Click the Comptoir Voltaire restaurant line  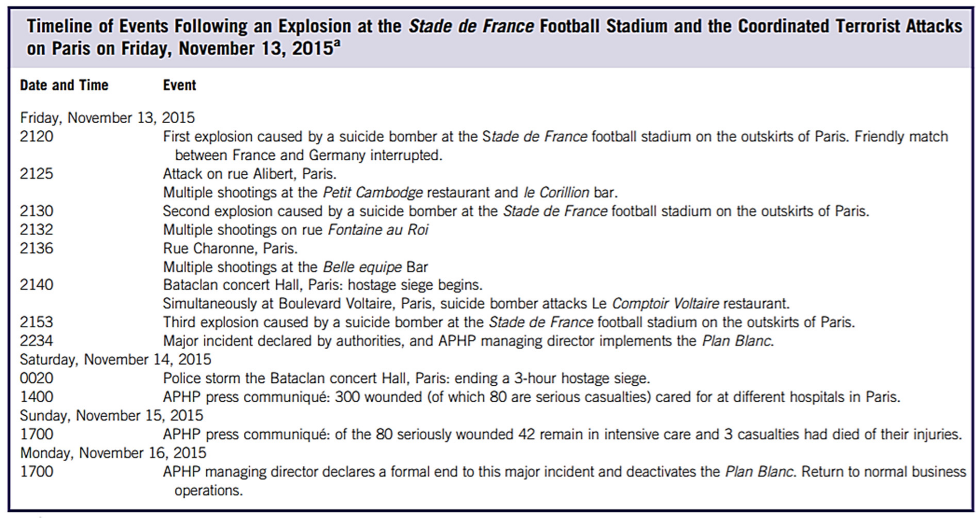coord(476,304)
